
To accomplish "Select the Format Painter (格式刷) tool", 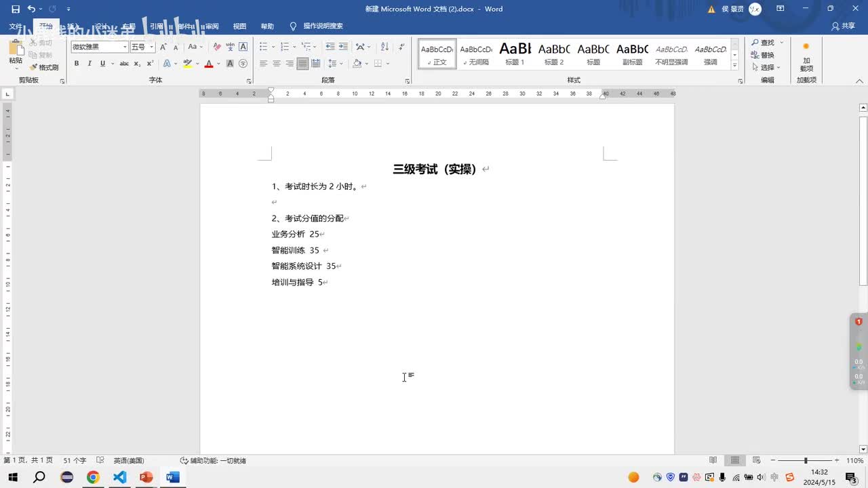I will [x=44, y=67].
